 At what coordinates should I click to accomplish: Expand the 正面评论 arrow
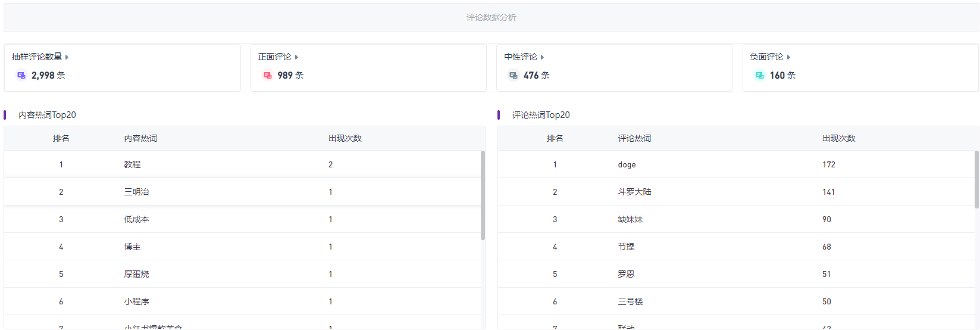[x=296, y=57]
